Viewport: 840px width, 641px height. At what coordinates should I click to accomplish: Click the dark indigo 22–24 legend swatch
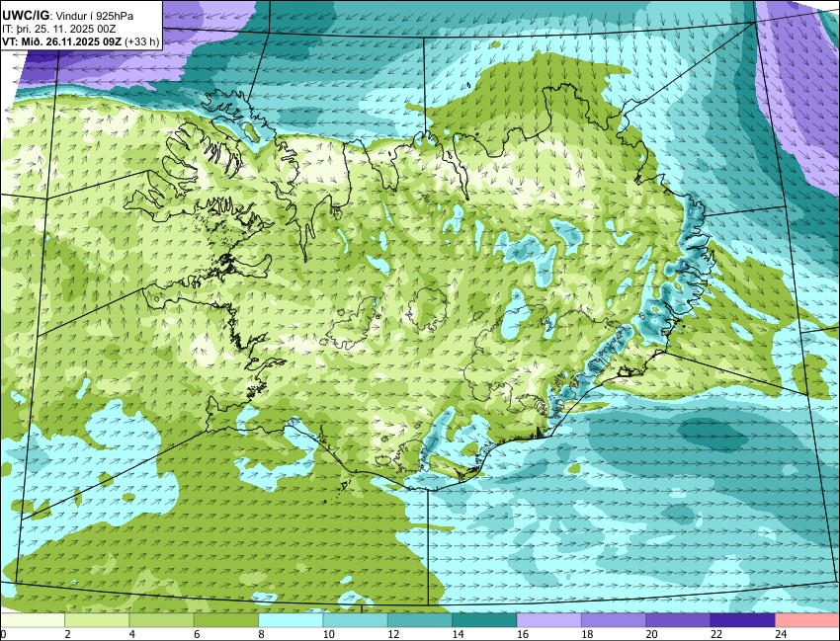[x=742, y=620]
